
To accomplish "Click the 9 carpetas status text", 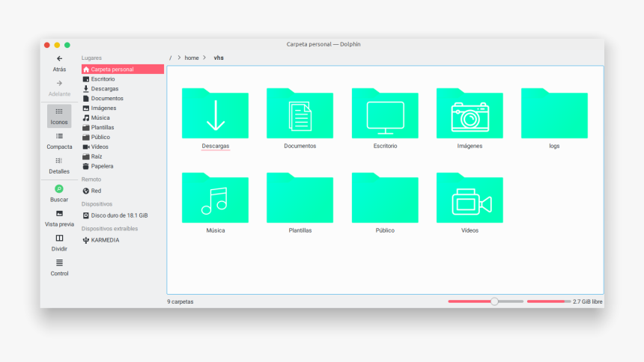I will [180, 301].
